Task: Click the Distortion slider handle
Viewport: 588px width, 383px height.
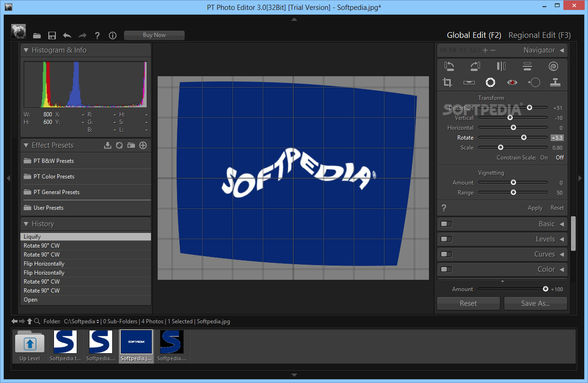Action: tap(529, 107)
